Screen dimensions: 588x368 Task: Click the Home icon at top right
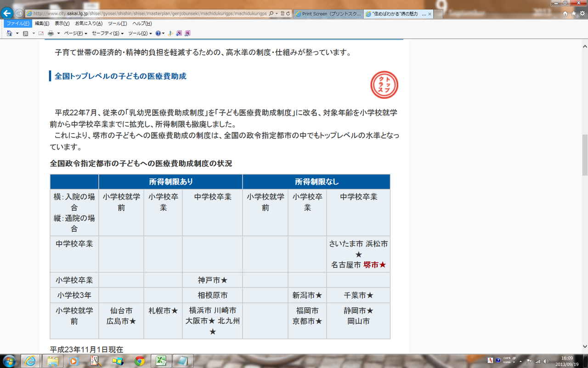click(565, 14)
